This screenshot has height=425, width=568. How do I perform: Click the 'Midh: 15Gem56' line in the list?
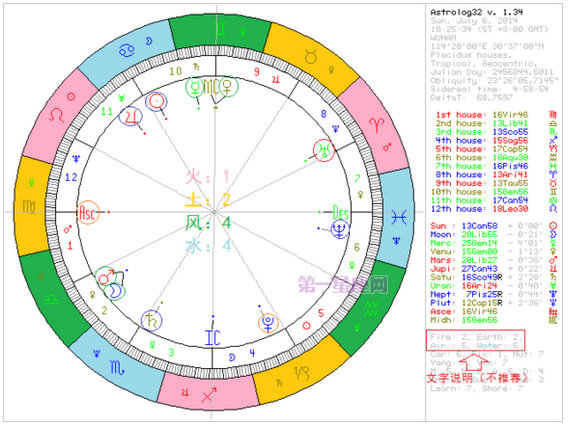pyautogui.click(x=464, y=320)
